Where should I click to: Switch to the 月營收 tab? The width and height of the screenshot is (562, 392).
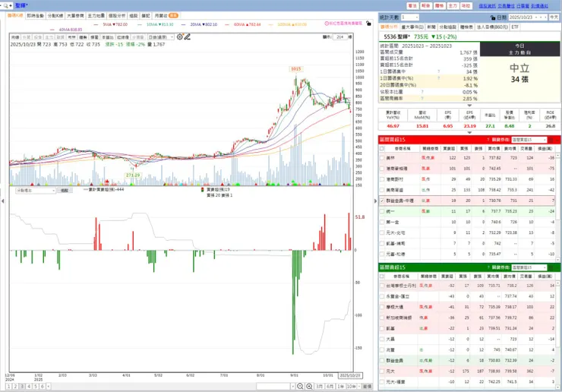[166, 16]
